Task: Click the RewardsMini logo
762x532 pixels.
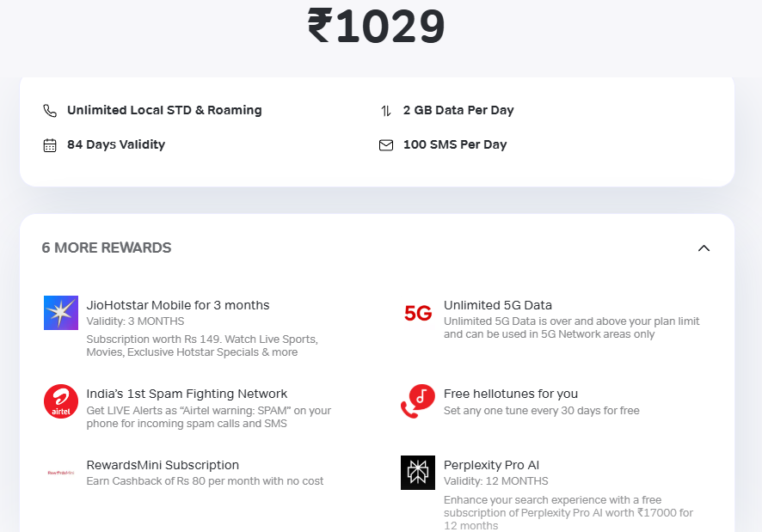Action: tap(58, 472)
